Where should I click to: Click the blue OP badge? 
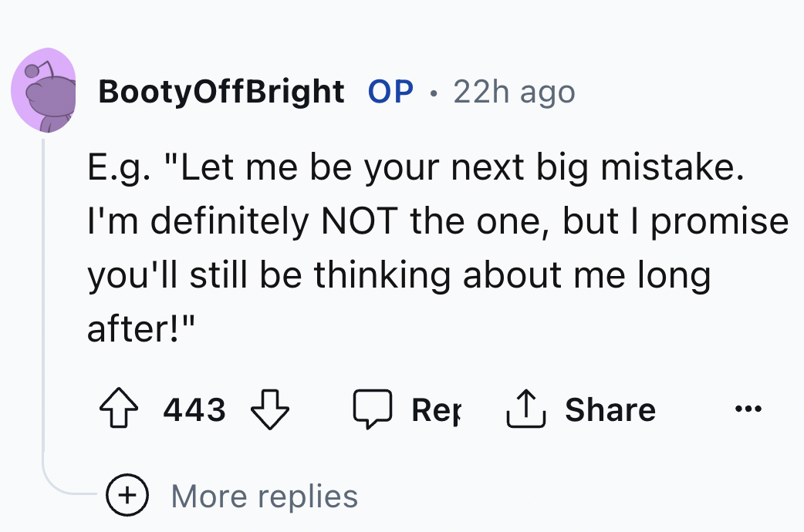[390, 93]
